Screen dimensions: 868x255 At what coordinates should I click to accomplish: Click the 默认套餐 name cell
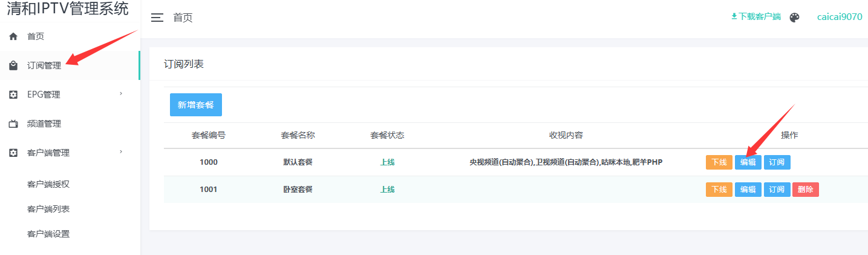click(x=298, y=162)
